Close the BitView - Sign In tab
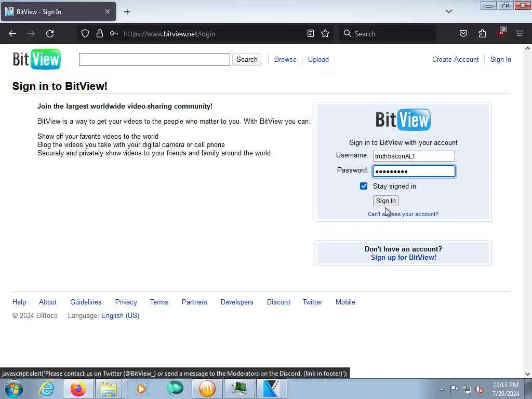This screenshot has height=399, width=532. point(108,11)
